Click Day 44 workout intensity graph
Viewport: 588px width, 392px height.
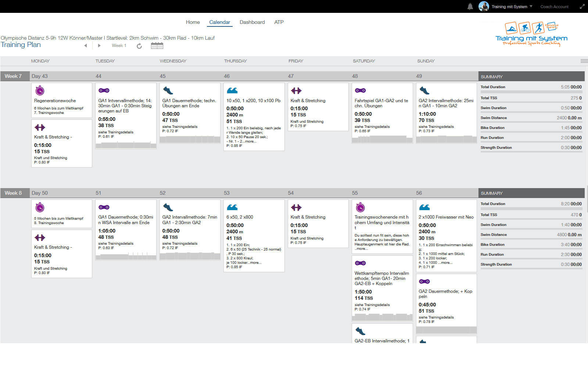click(126, 144)
